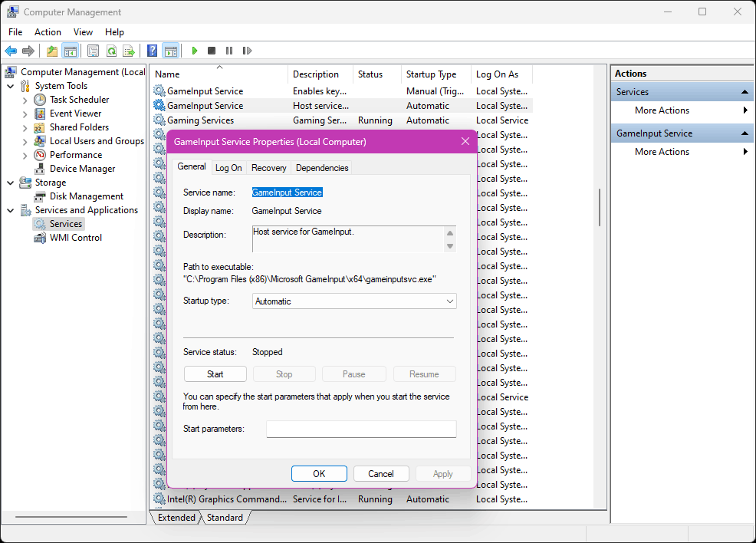Viewport: 756px width, 543px height.
Task: Click the Start button for the service
Action: [x=215, y=374]
